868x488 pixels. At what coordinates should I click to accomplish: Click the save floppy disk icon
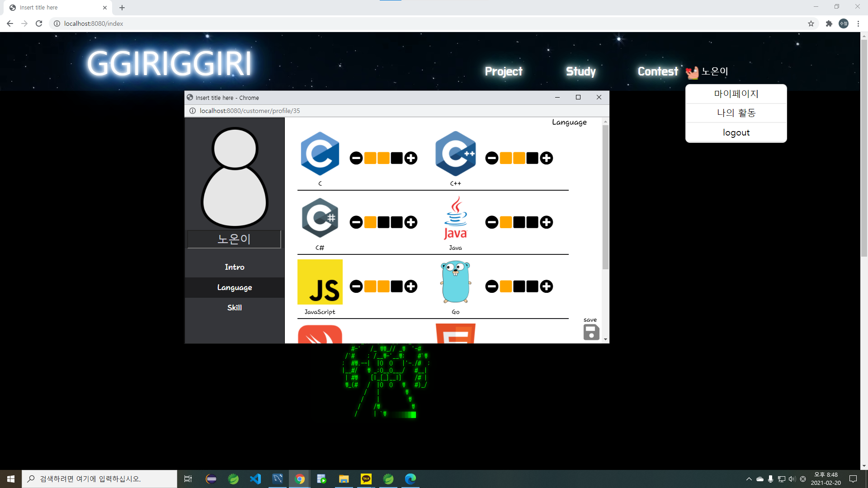click(591, 333)
